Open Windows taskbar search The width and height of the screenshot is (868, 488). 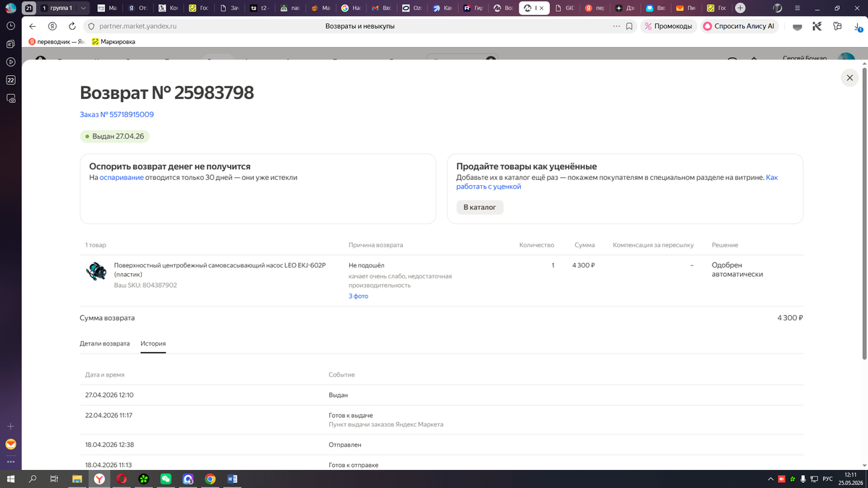click(33, 479)
